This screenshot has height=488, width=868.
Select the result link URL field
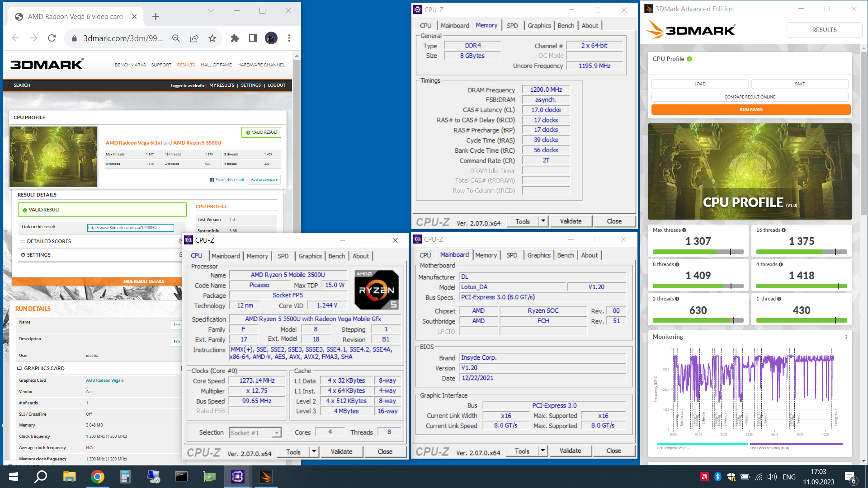pos(130,228)
